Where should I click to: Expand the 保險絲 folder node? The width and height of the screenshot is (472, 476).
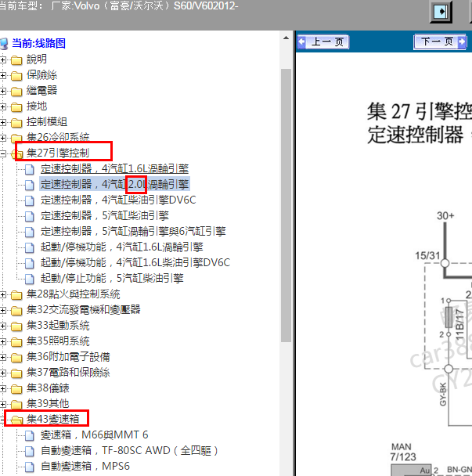tap(2, 75)
